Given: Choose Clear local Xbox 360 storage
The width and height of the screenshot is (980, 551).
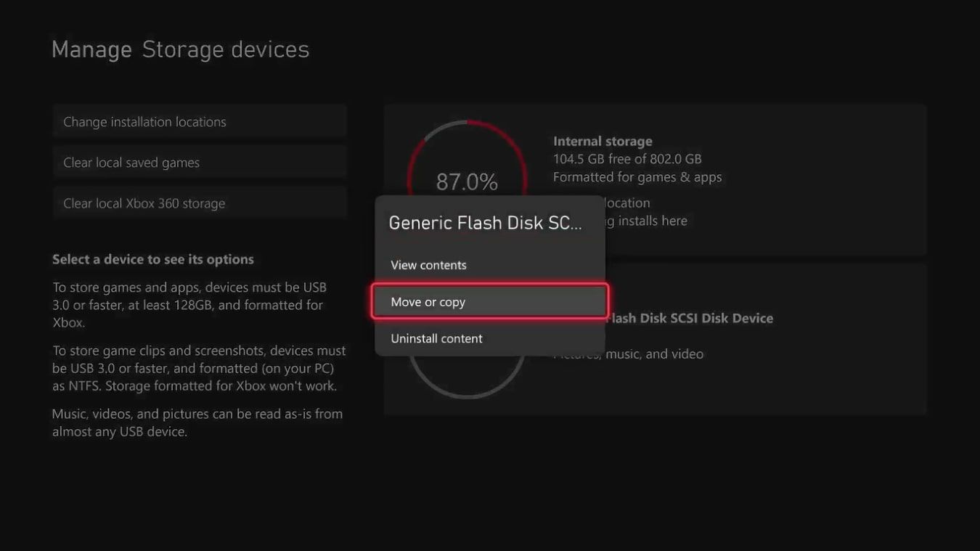Looking at the screenshot, I should (x=200, y=203).
